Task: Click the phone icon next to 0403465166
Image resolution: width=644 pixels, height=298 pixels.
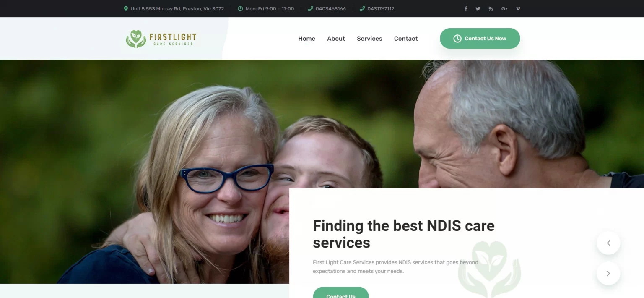Action: [310, 8]
